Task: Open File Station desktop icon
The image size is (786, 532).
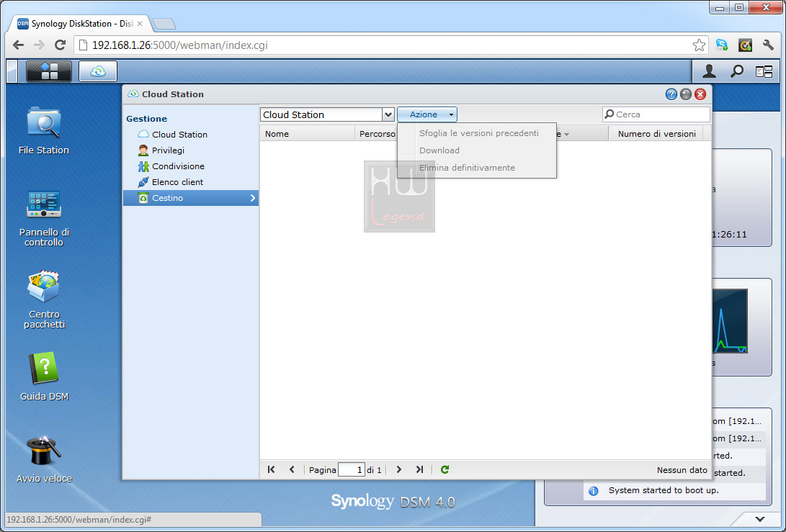Action: point(44,130)
